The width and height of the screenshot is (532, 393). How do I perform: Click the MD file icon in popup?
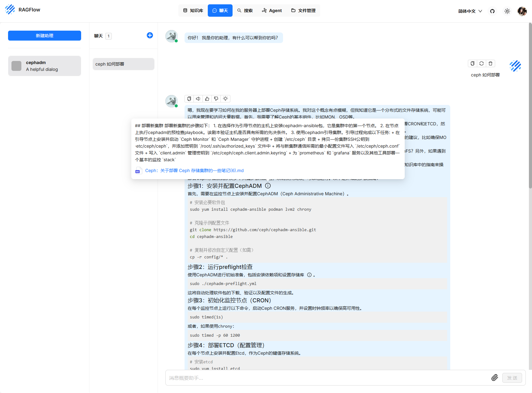[138, 171]
